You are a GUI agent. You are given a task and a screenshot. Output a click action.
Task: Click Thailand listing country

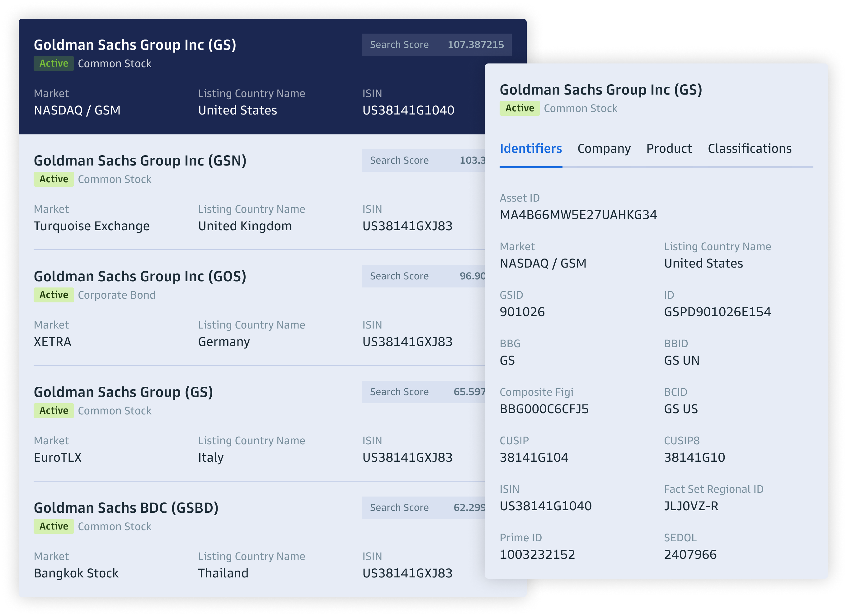[223, 573]
